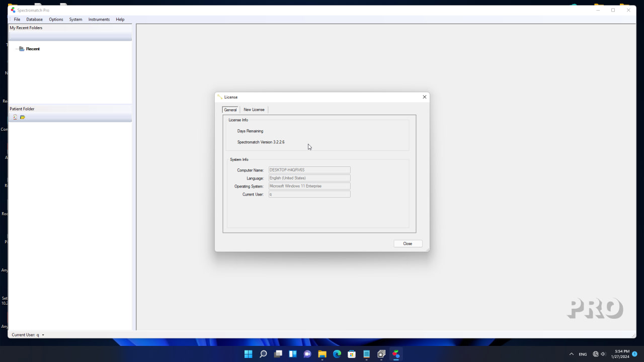Viewport: 644px width, 362px height.
Task: Open the Notepad taskbar icon
Action: click(x=367, y=354)
